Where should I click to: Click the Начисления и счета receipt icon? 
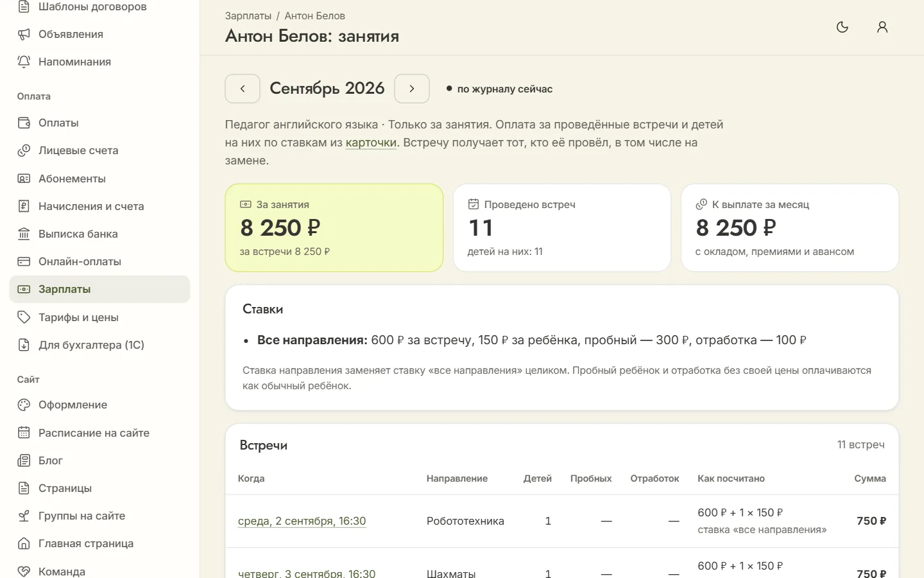pos(24,206)
